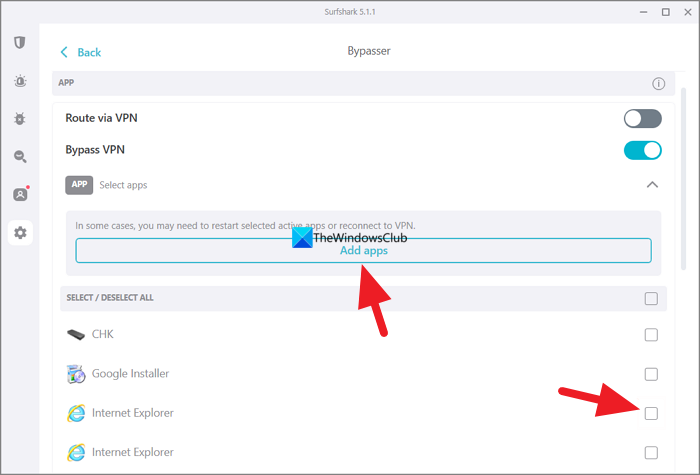Check the CHK app checkbox
Image resolution: width=700 pixels, height=475 pixels.
[651, 334]
